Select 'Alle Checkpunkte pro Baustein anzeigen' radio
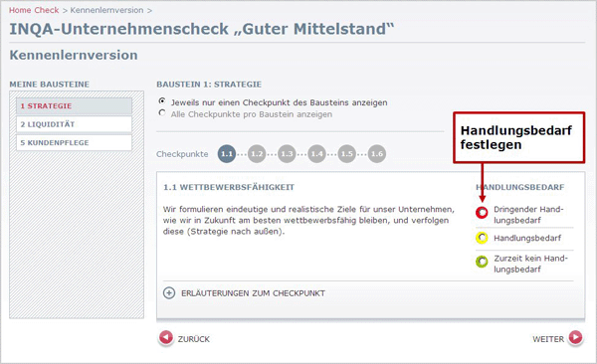This screenshot has height=364, width=597. click(x=162, y=113)
